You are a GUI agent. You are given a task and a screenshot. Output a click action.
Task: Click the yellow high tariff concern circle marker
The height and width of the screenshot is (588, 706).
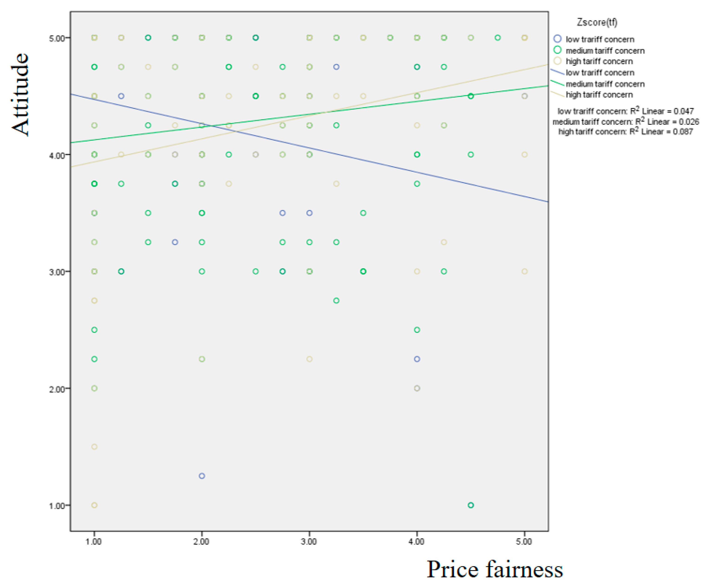[557, 61]
